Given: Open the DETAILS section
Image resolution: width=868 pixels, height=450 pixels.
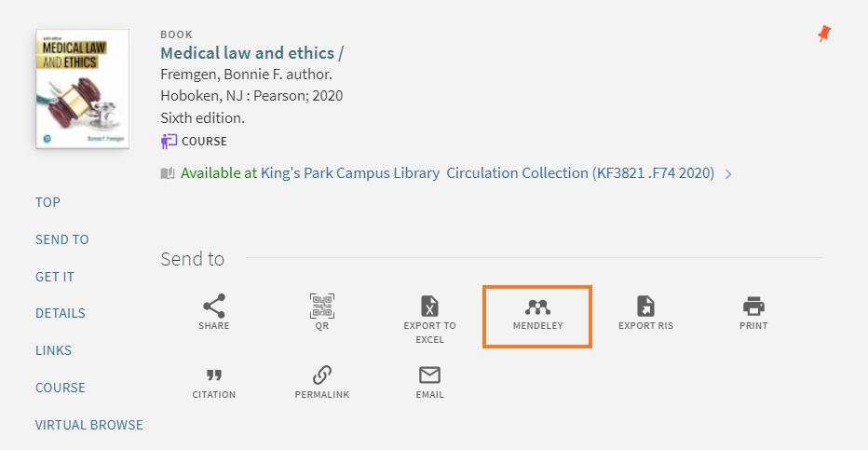Looking at the screenshot, I should pos(61,313).
